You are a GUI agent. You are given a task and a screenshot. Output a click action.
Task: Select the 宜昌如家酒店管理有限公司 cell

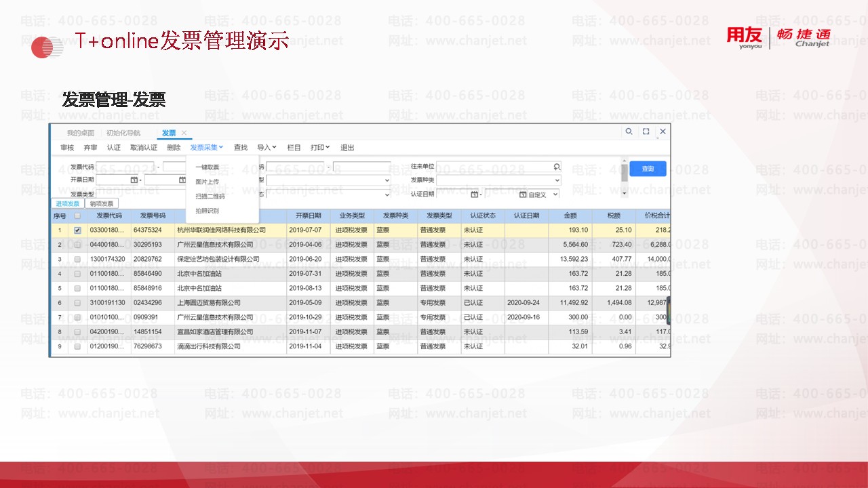coord(231,332)
